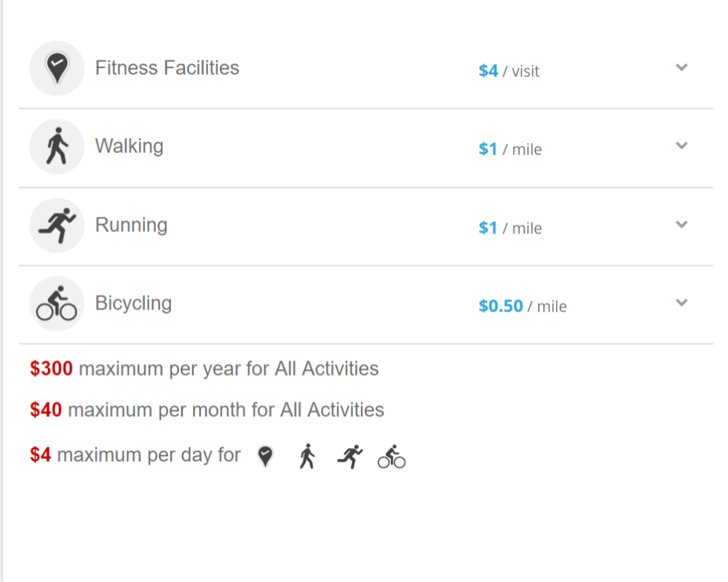Expand the Running row chevron

click(681, 224)
